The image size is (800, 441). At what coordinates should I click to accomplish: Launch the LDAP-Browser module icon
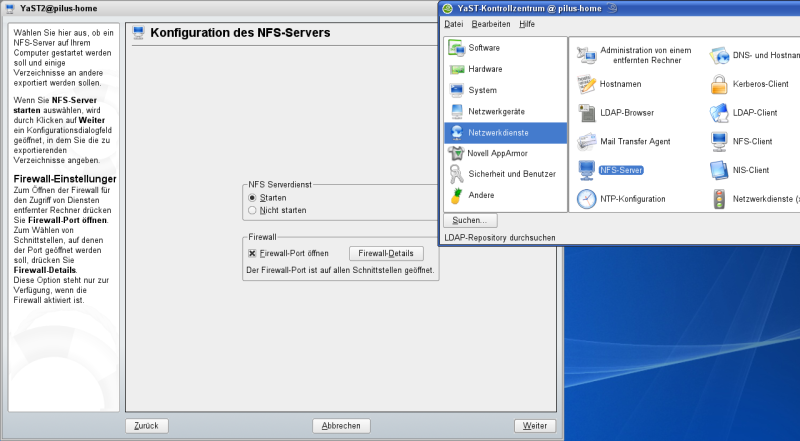click(587, 113)
